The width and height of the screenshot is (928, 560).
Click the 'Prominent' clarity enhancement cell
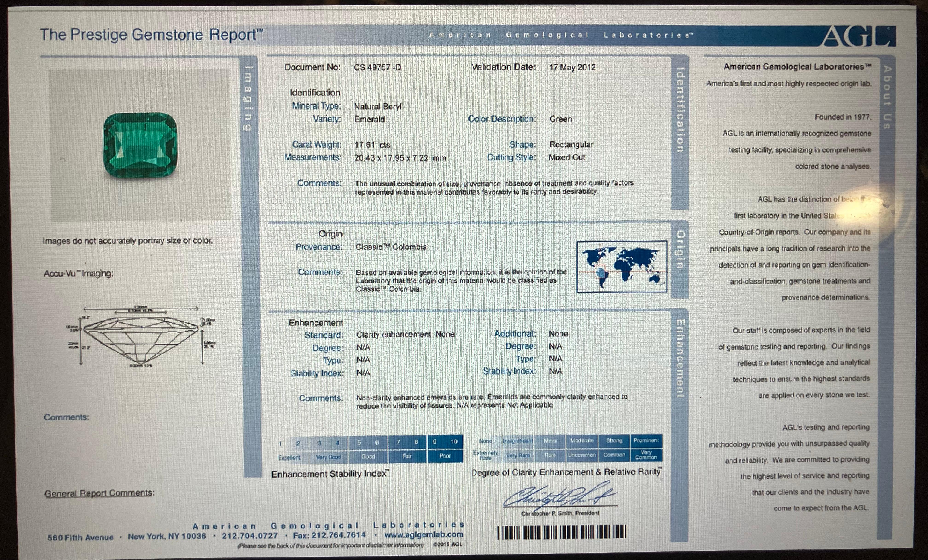[646, 440]
